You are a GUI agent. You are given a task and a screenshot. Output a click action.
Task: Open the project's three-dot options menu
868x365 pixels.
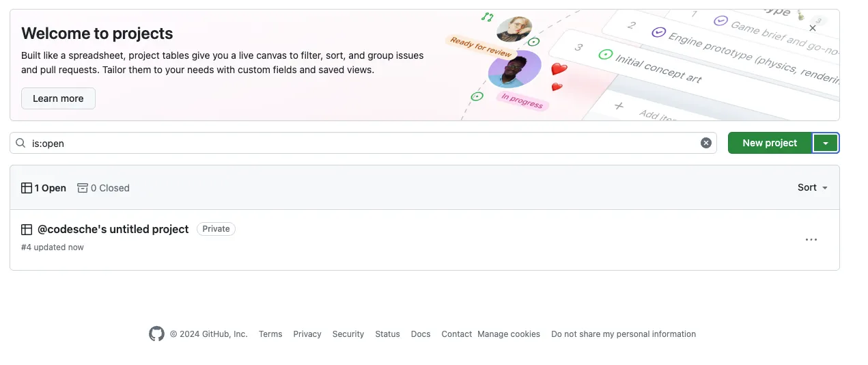tap(811, 240)
